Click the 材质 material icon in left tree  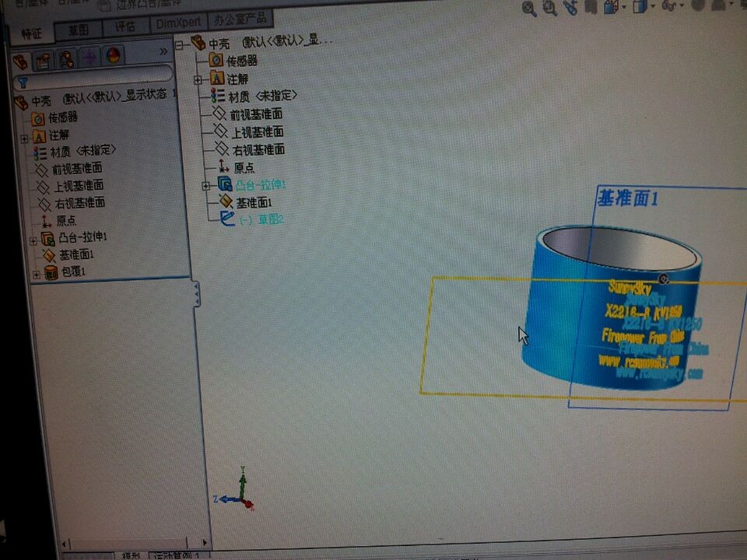pyautogui.click(x=40, y=153)
